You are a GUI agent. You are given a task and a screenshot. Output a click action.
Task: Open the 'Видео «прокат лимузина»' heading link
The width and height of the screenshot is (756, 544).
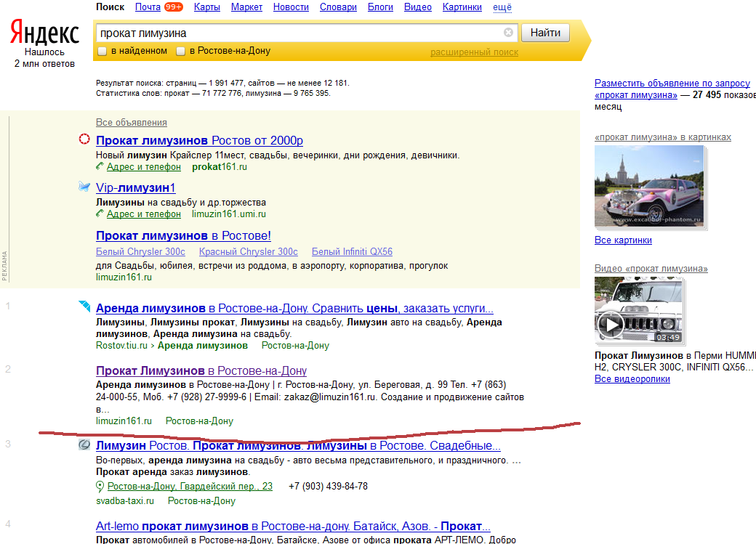[651, 269]
